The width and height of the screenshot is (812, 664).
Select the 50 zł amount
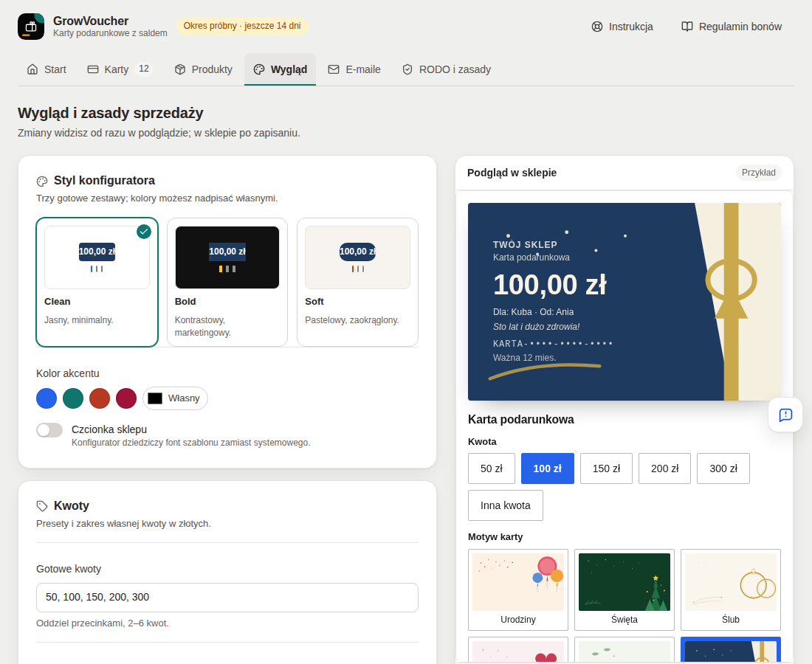tap(492, 468)
